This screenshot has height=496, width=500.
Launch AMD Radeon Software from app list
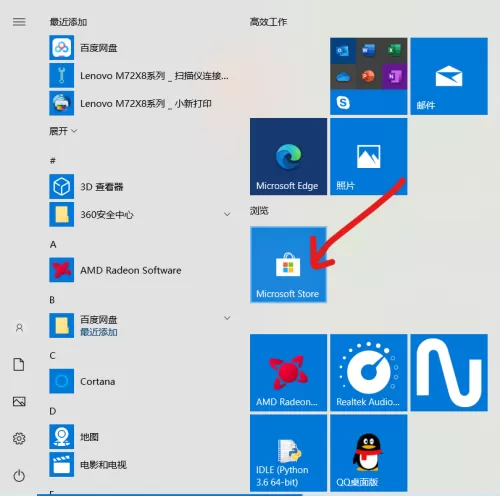pos(140,270)
